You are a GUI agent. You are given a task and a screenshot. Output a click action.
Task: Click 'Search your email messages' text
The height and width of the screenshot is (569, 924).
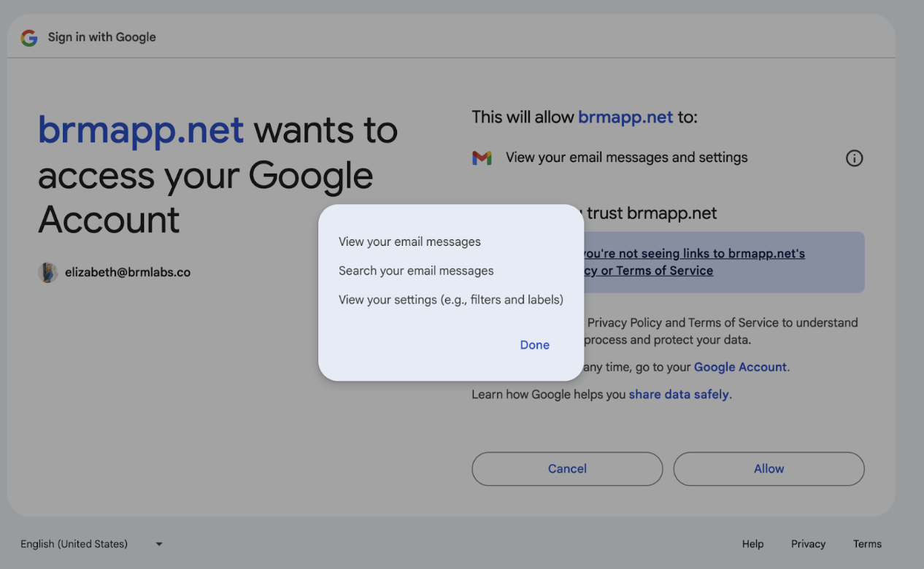pos(416,271)
